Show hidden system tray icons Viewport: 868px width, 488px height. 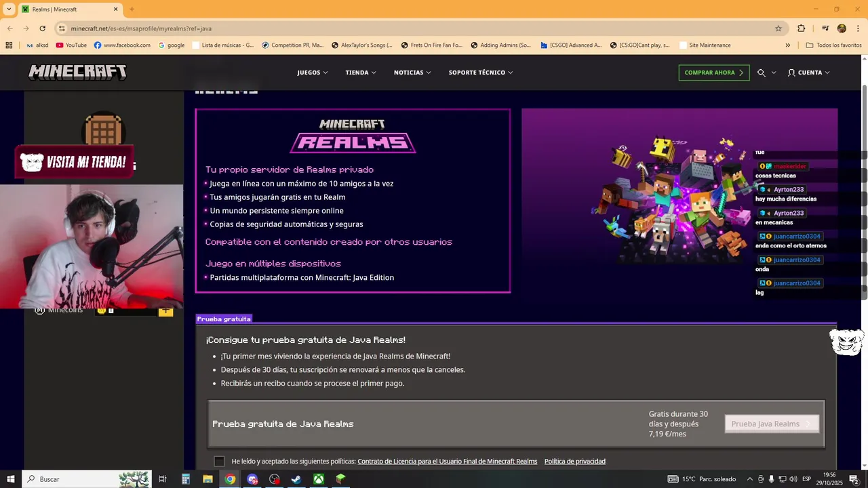pyautogui.click(x=749, y=479)
